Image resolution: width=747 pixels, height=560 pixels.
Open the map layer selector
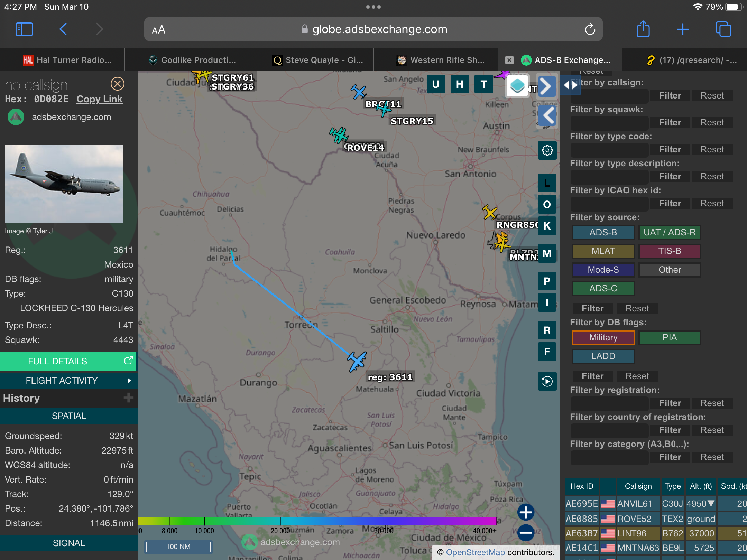[x=517, y=86]
